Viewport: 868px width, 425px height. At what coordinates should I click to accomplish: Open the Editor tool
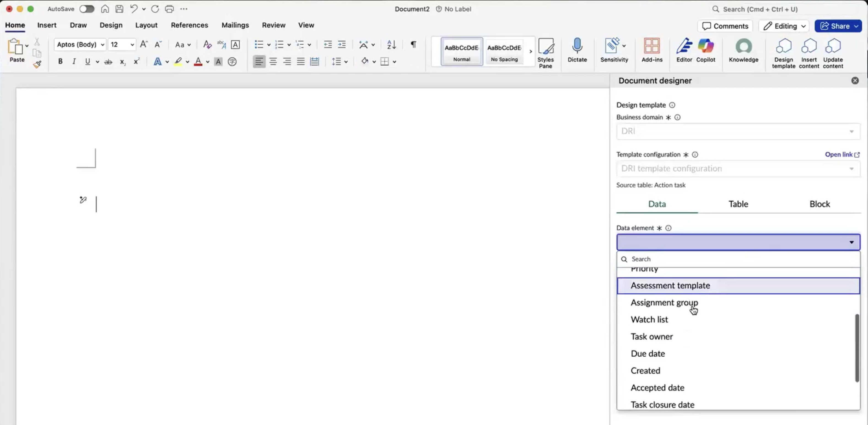coord(684,50)
